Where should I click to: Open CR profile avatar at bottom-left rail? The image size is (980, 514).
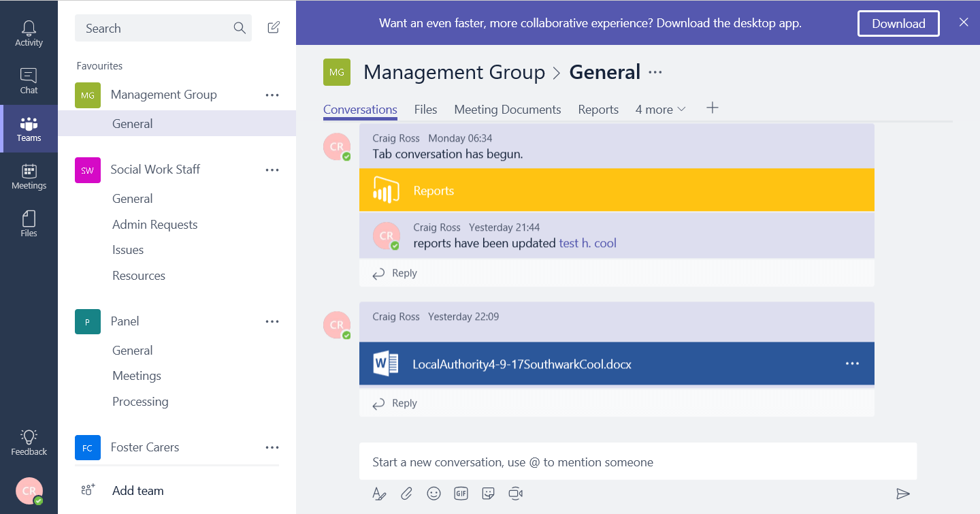click(29, 491)
